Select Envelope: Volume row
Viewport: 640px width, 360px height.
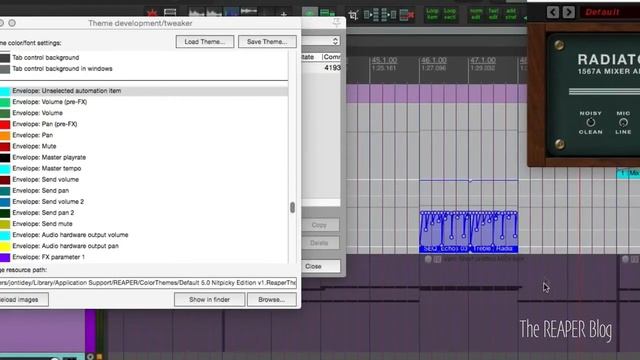point(144,113)
